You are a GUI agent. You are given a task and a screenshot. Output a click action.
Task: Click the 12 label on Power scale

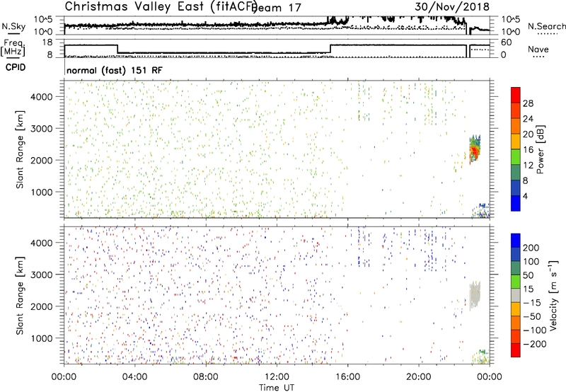tap(528, 166)
